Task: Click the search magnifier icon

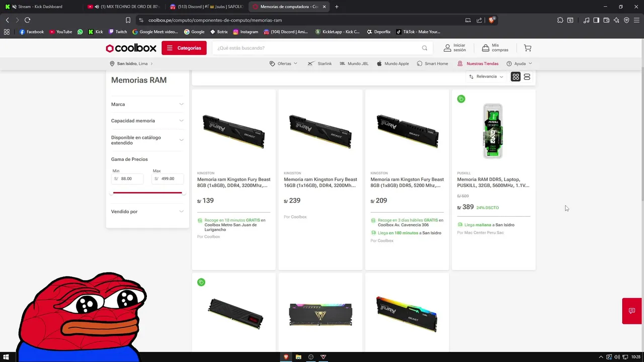Action: click(425, 48)
